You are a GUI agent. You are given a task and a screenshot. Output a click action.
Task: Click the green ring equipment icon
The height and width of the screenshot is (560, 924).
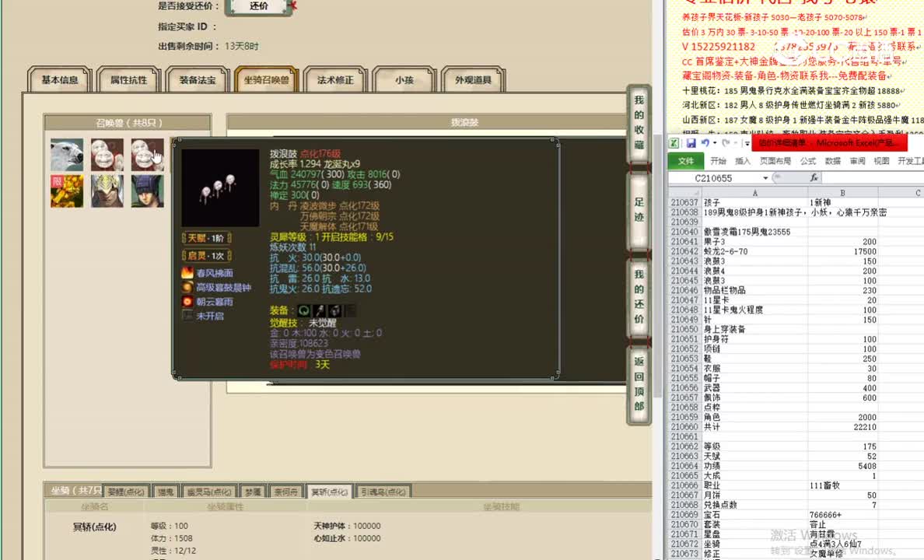coord(304,310)
